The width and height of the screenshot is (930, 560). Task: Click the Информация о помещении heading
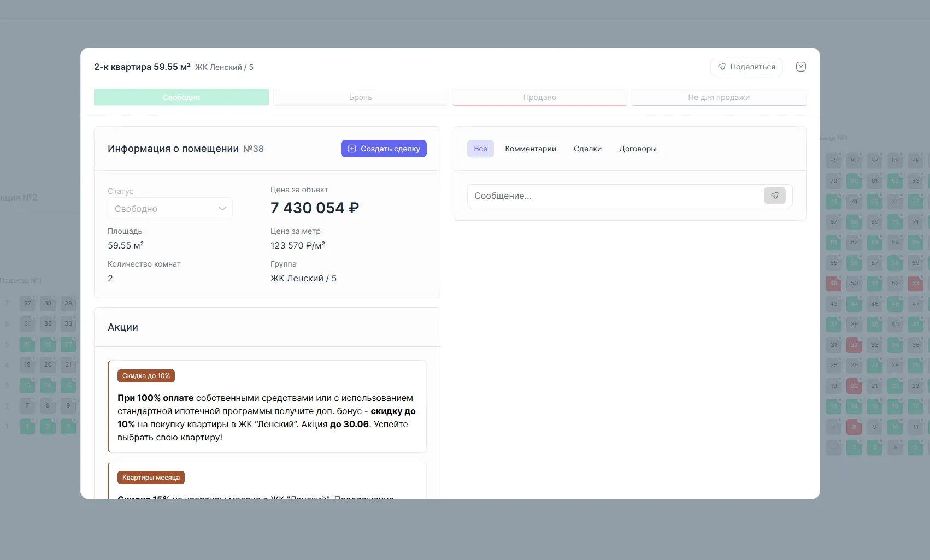click(x=173, y=149)
